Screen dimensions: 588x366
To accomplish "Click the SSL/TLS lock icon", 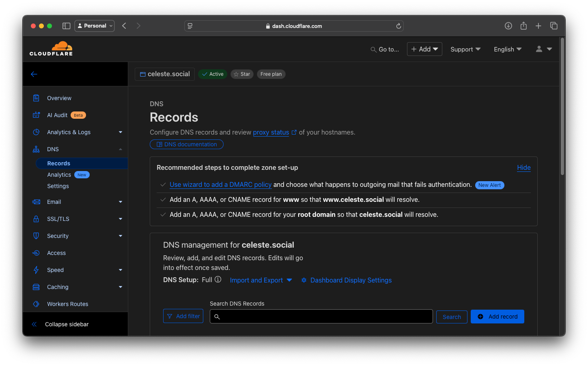I will [x=36, y=219].
